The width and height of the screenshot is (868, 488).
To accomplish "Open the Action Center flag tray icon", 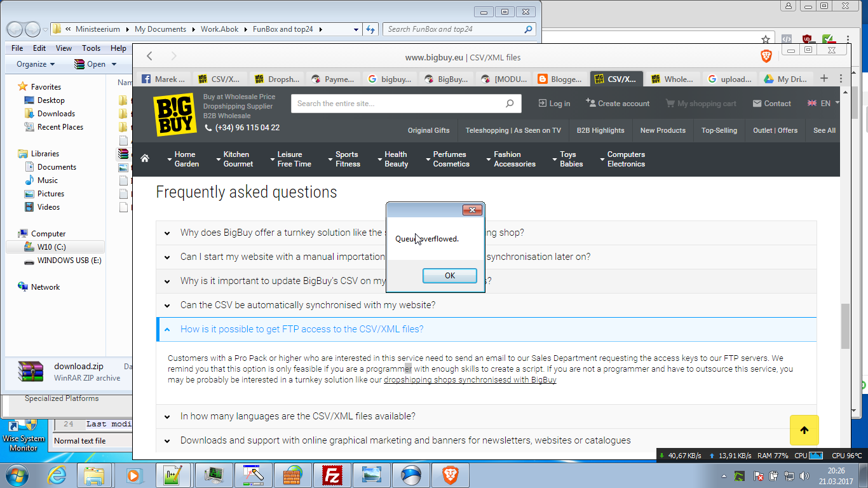I will tap(757, 476).
